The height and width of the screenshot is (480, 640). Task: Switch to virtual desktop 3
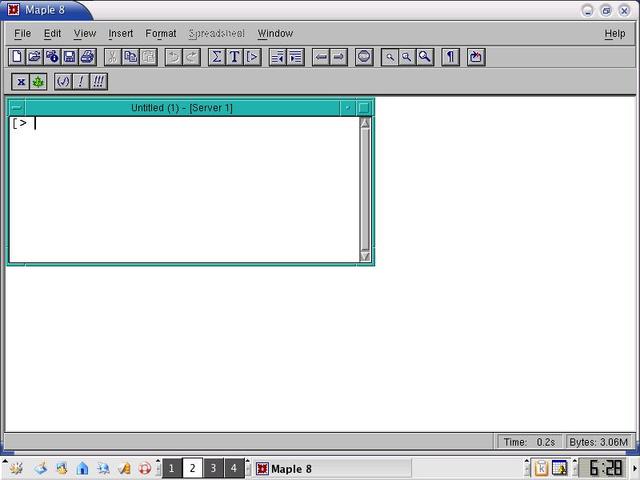click(213, 468)
